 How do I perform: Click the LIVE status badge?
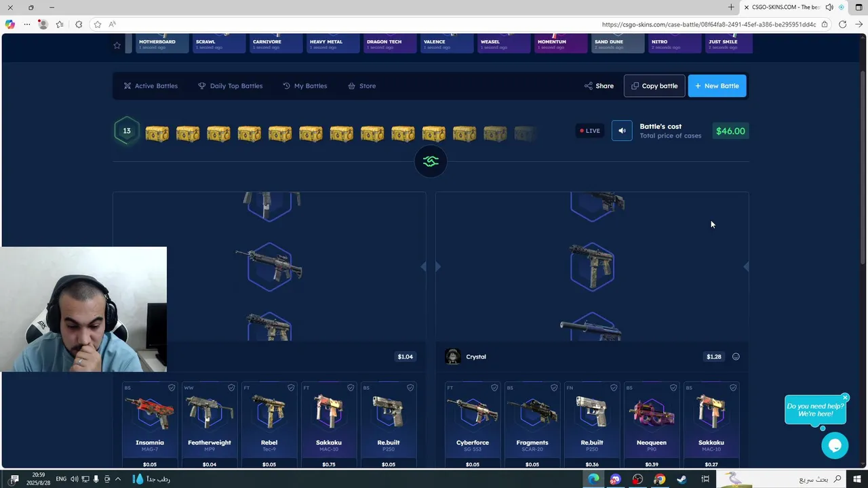[589, 131]
